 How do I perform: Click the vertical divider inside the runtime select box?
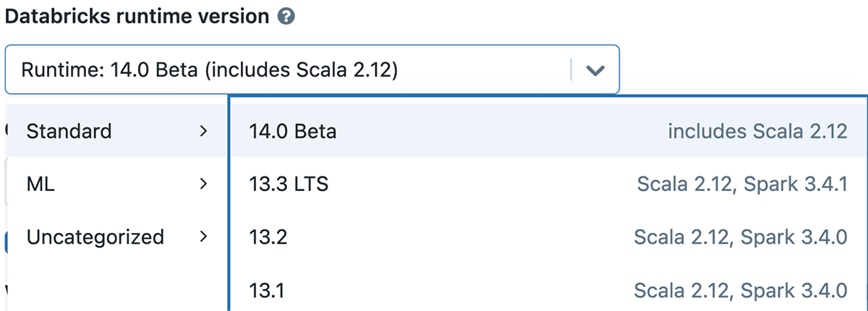click(x=571, y=70)
